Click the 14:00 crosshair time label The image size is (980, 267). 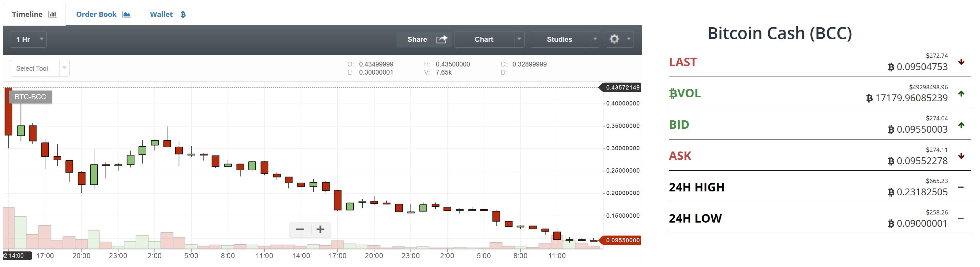(x=17, y=256)
